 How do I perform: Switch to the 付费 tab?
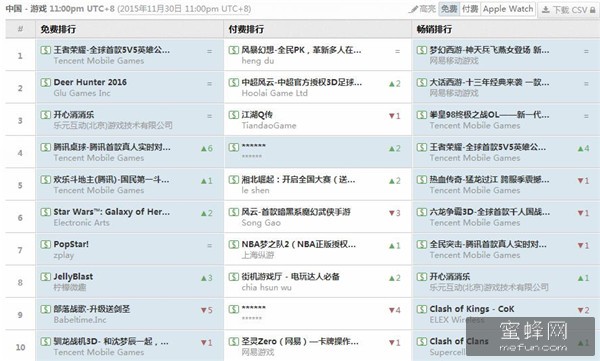470,9
